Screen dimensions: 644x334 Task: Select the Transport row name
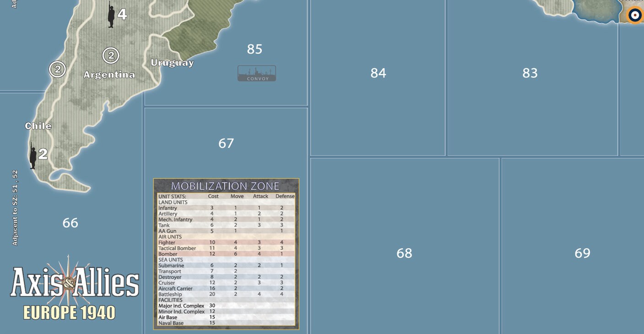point(170,272)
